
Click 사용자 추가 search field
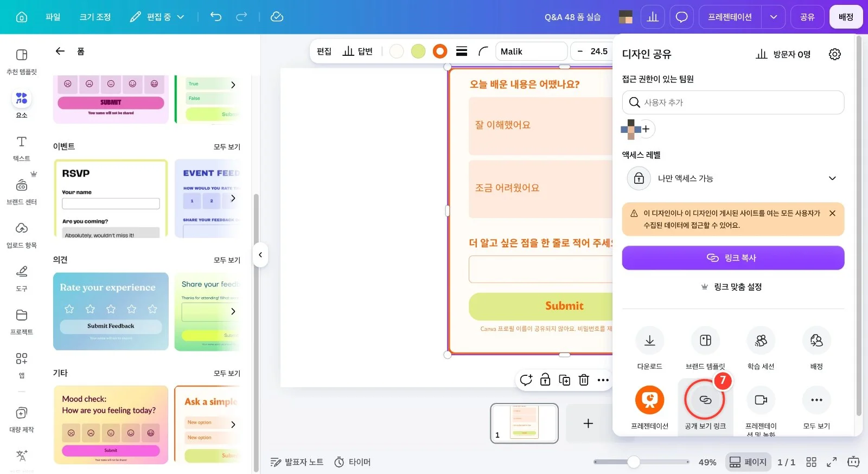[x=733, y=103]
